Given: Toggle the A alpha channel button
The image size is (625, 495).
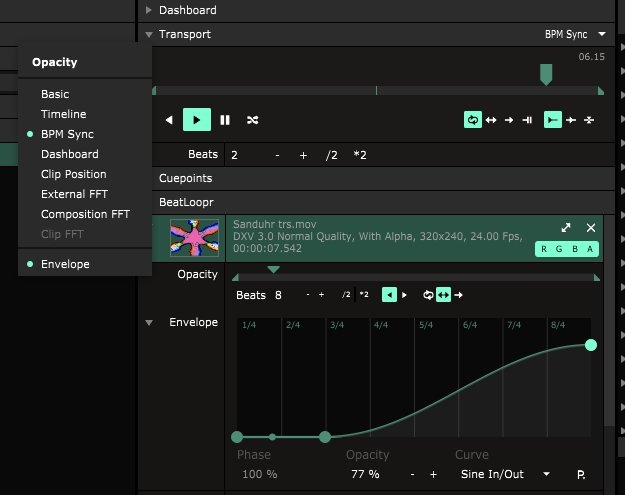Looking at the screenshot, I should click(589, 249).
